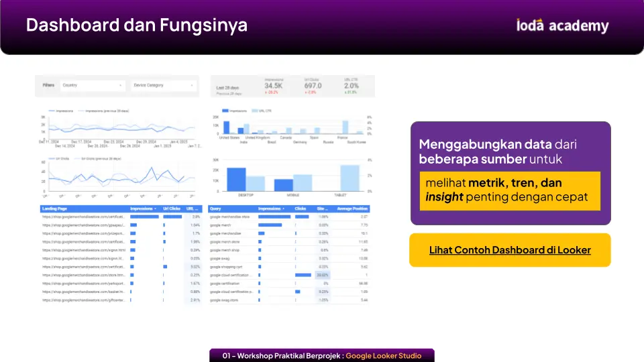Open the Country filter dropdown
Image resolution: width=644 pixels, height=362 pixels.
pos(93,86)
